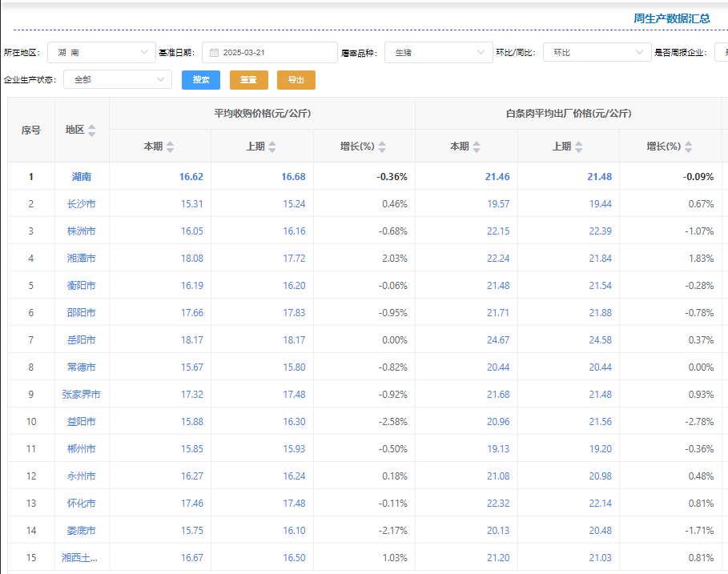Sort 平均收购价格 本期 column
Viewport: 728px width, 574px height.
click(x=170, y=147)
